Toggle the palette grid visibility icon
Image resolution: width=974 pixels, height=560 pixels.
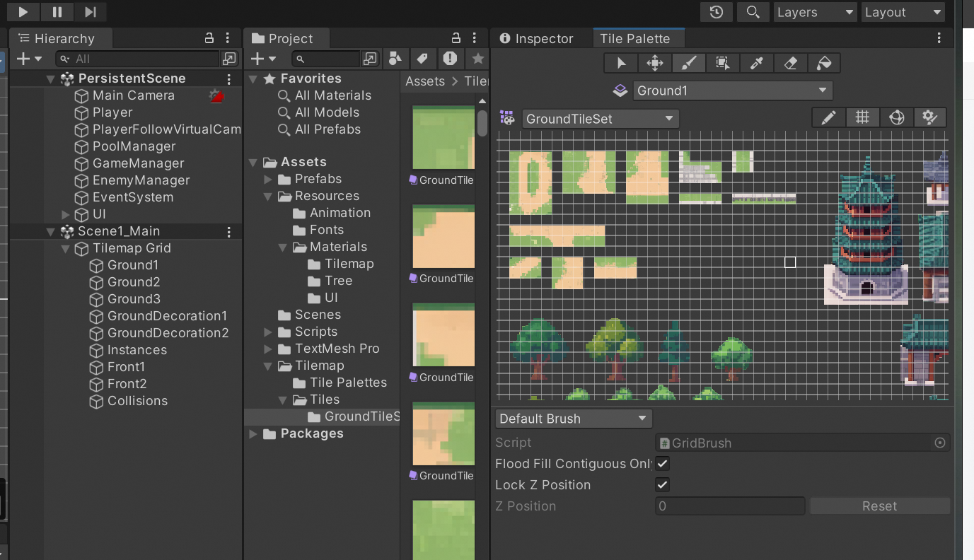click(862, 117)
